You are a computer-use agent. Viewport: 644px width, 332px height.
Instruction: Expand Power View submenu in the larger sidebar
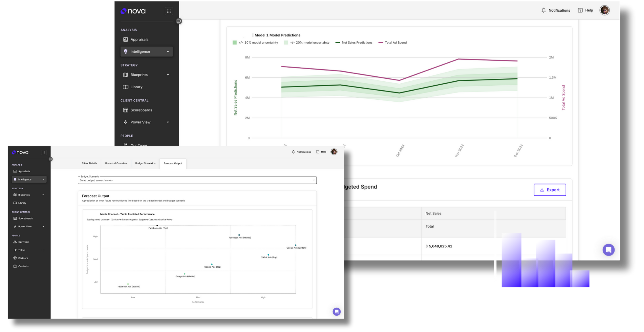(168, 122)
